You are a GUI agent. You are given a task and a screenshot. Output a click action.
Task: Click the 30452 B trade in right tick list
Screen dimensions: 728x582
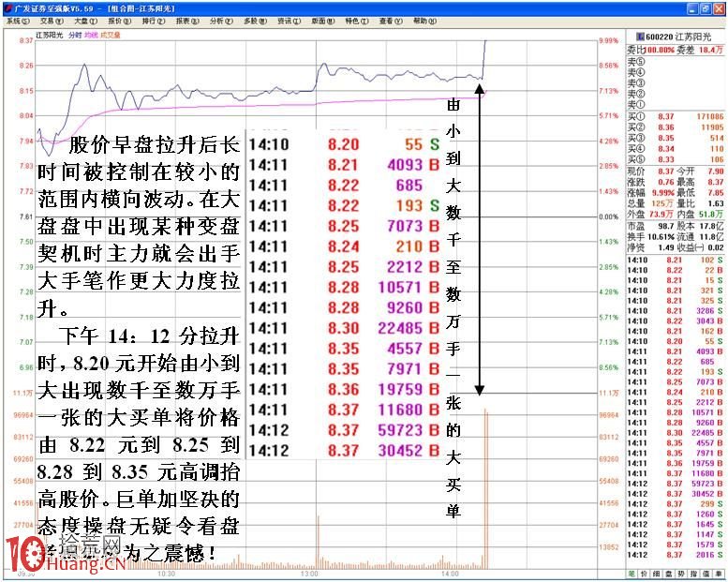[x=676, y=494]
